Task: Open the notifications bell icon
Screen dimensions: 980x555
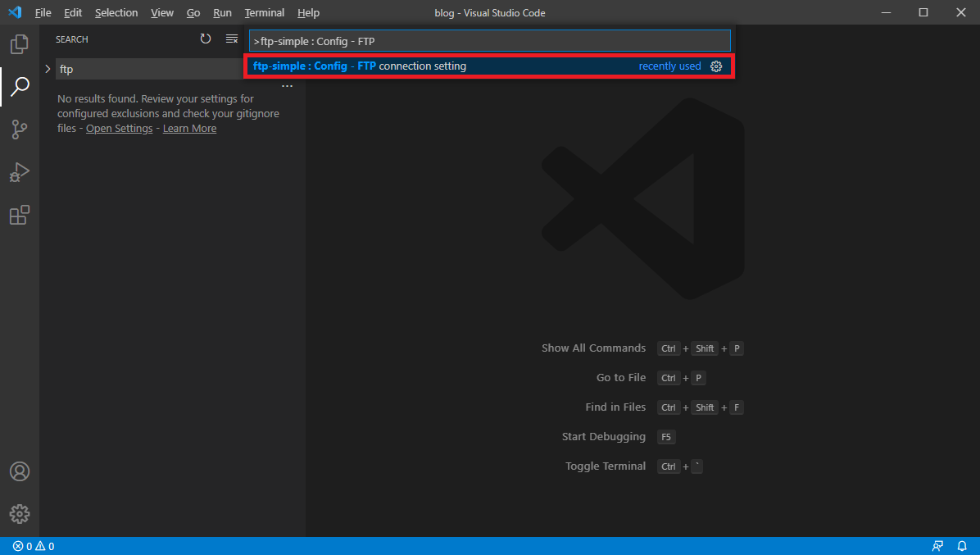Action: 962,546
